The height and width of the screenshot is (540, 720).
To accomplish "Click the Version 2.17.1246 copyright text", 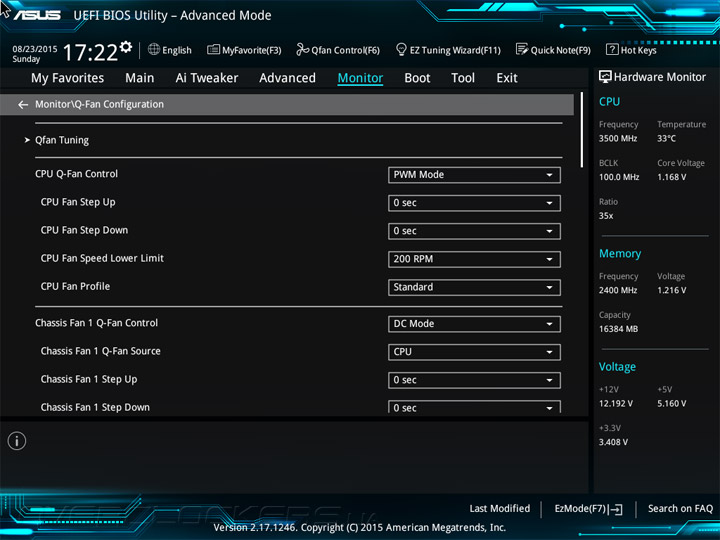I will click(x=360, y=527).
